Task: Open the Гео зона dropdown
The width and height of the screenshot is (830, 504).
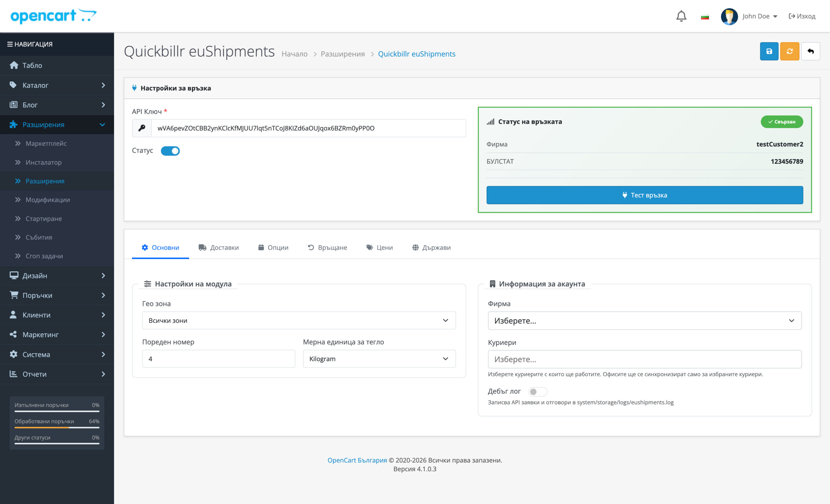Action: pyautogui.click(x=299, y=320)
